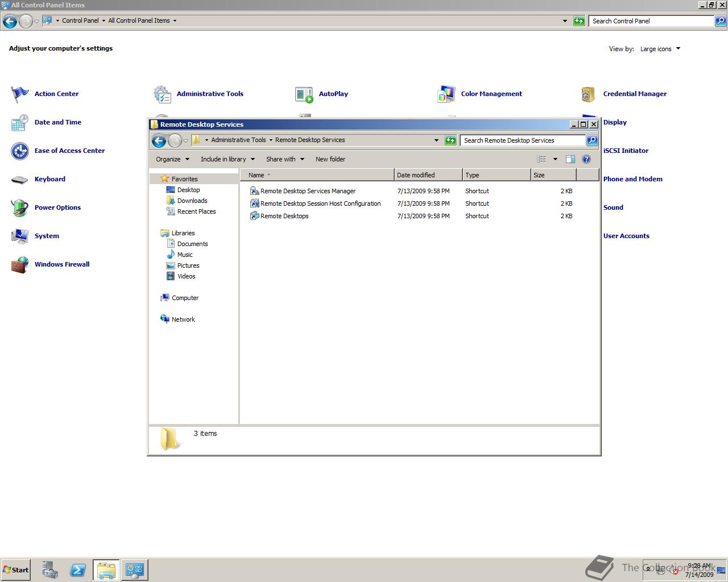Open the User Accounts link
The height and width of the screenshot is (582, 728).
(626, 236)
